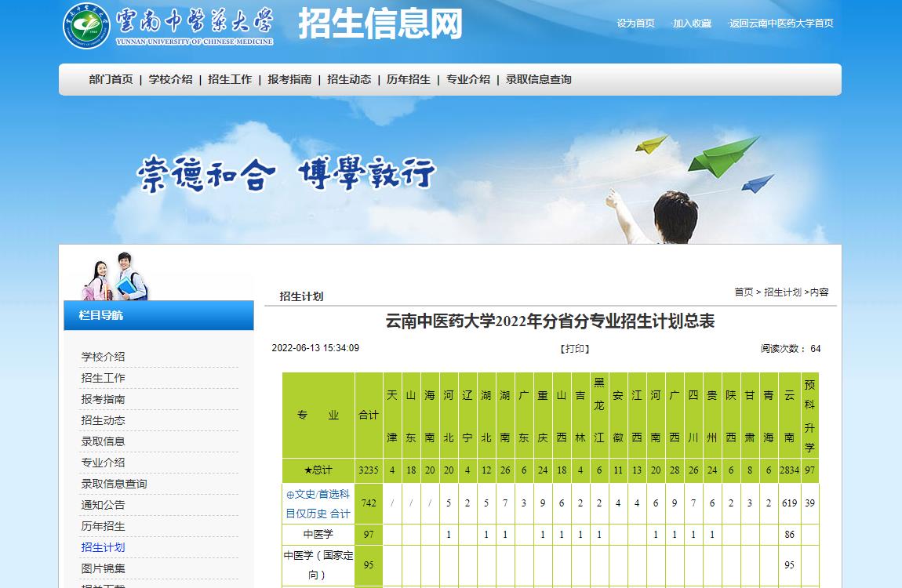Expand 文史/首选科目仅历史 合计 row
902x588 pixels.
click(x=318, y=503)
